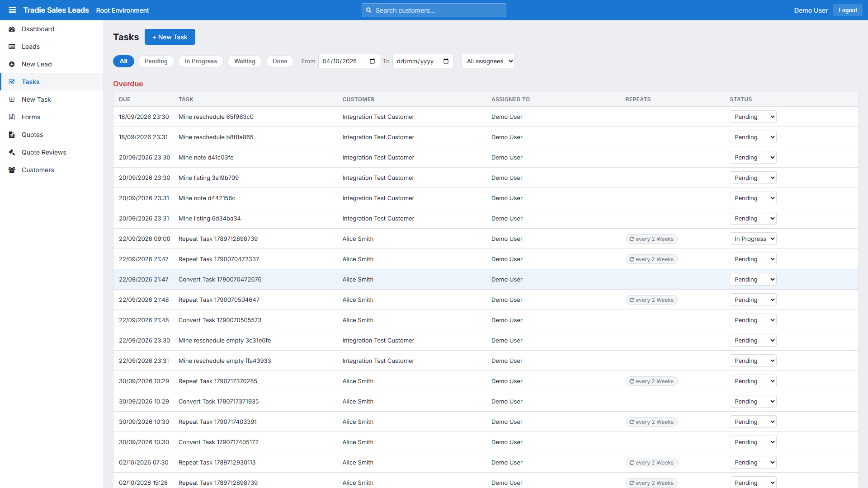Change In Progress status of Repeat Task 1789712898739
The width and height of the screenshot is (868, 488).
coord(753,239)
